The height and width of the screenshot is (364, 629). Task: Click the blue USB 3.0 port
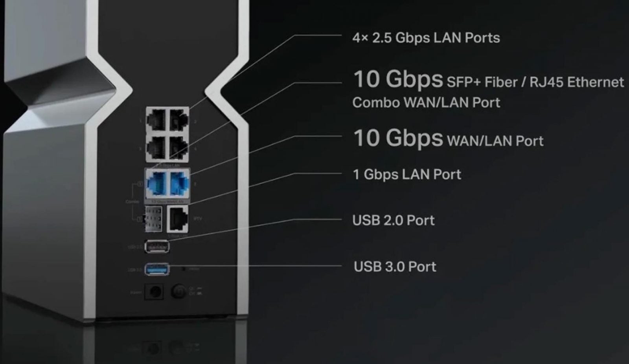157,269
